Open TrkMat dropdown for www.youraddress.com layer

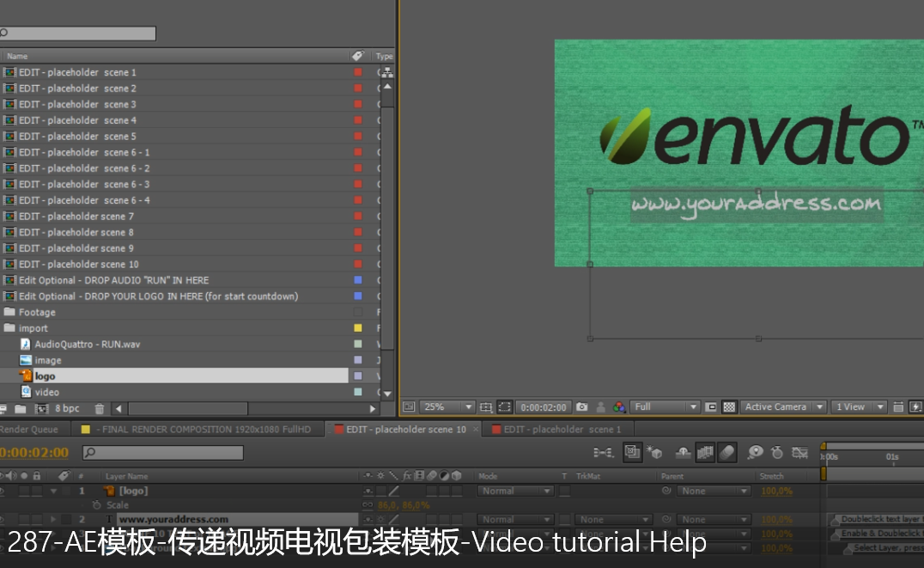(x=613, y=520)
